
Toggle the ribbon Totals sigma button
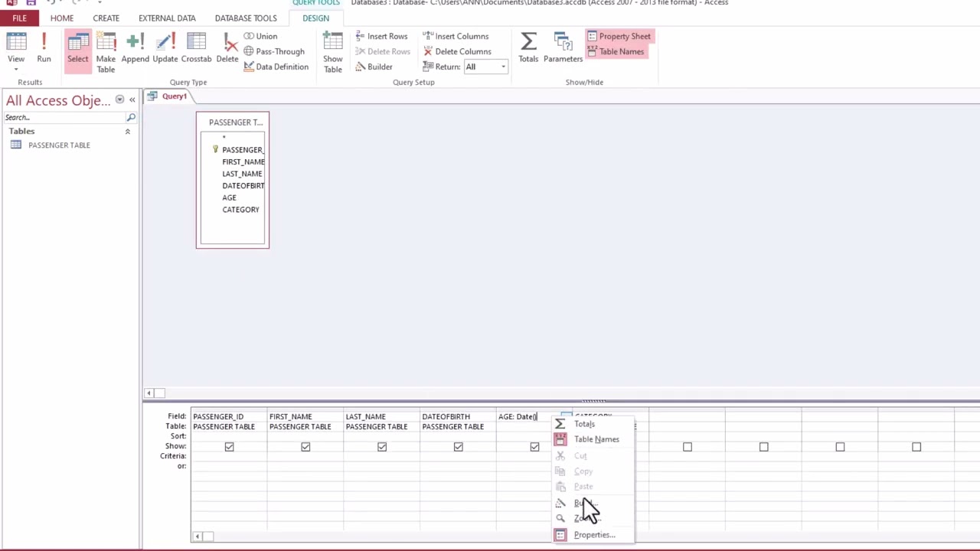tap(528, 48)
